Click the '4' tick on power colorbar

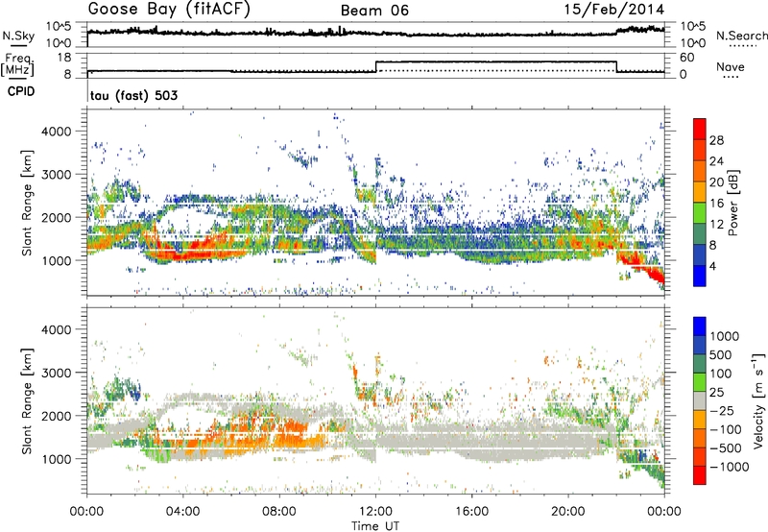click(712, 267)
